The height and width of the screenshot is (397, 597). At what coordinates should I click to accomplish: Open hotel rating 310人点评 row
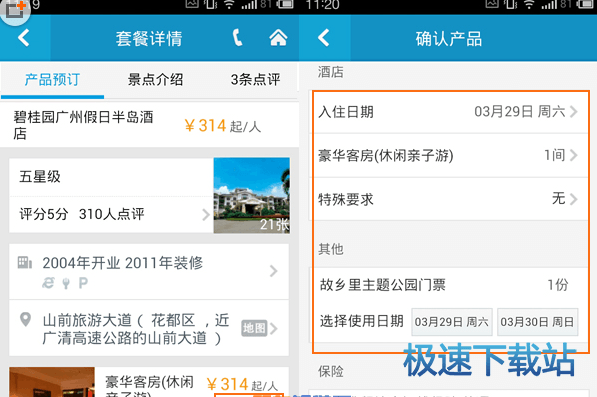click(x=111, y=214)
